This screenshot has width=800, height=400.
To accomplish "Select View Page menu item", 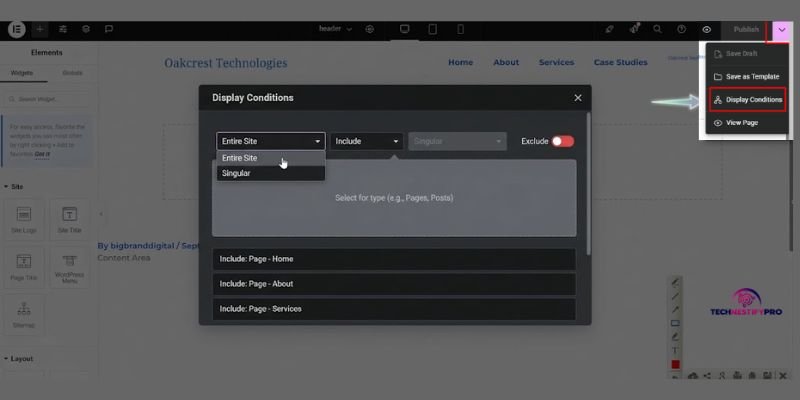I will tap(747, 122).
